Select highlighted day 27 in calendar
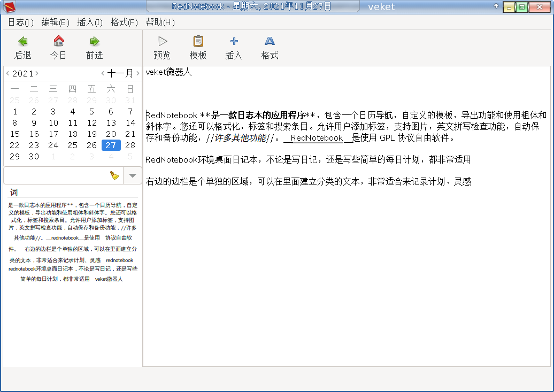Viewport: 554px width, 392px height. (x=111, y=145)
